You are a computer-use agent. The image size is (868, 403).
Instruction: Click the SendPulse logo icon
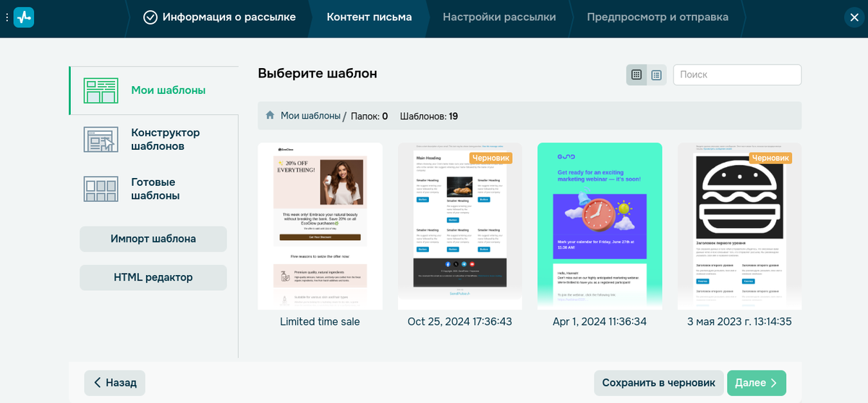point(24,17)
